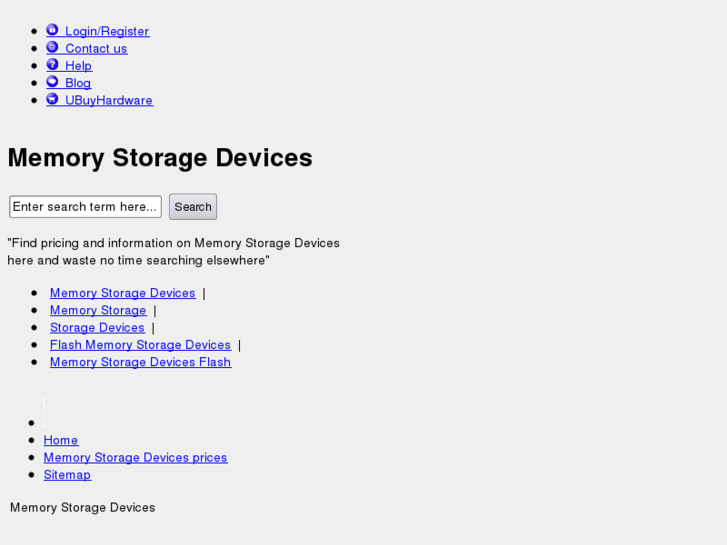Screen dimensions: 727x545
Task: Visit the Blog text link
Action: click(78, 83)
